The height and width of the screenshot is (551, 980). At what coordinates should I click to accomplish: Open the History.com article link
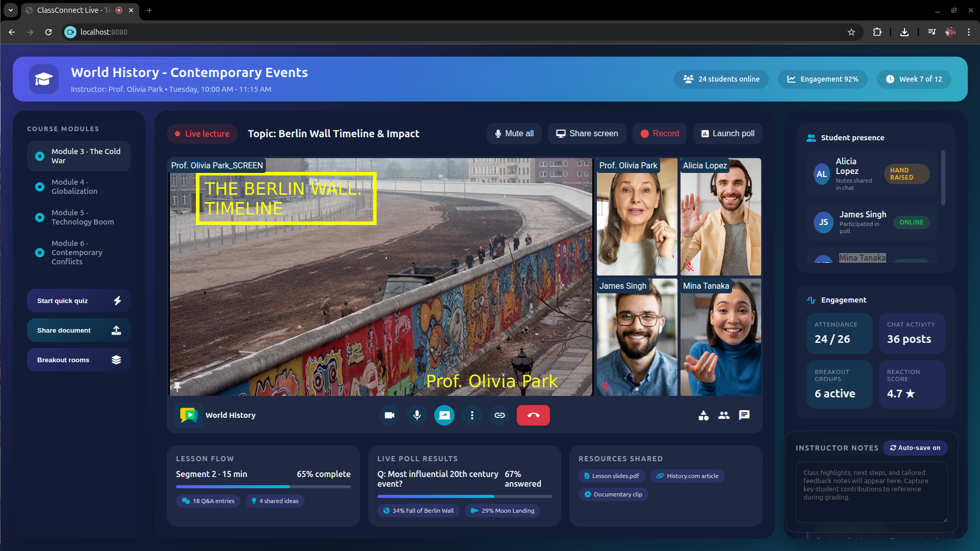pyautogui.click(x=687, y=476)
